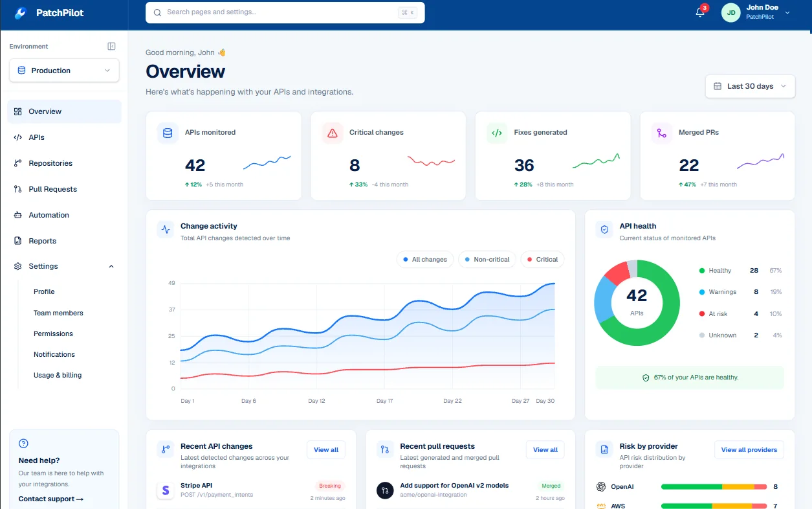Open APIs in the sidebar
This screenshot has width=812, height=509.
click(64, 137)
